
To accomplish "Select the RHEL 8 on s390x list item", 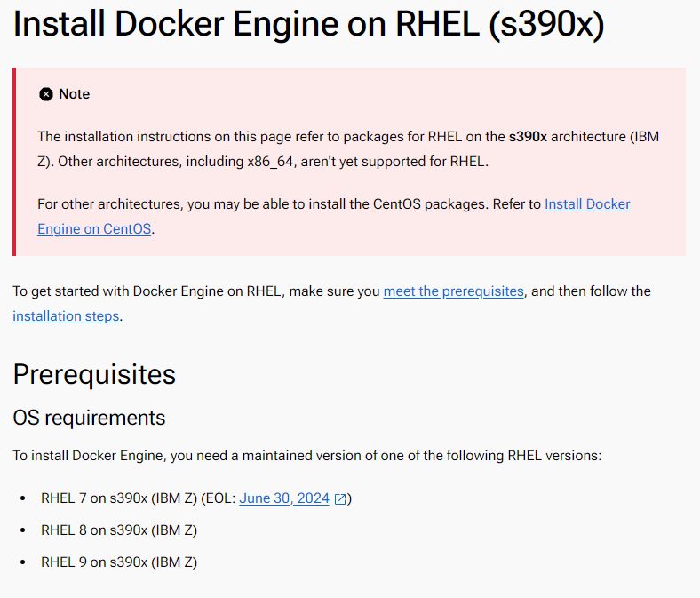I will [119, 530].
